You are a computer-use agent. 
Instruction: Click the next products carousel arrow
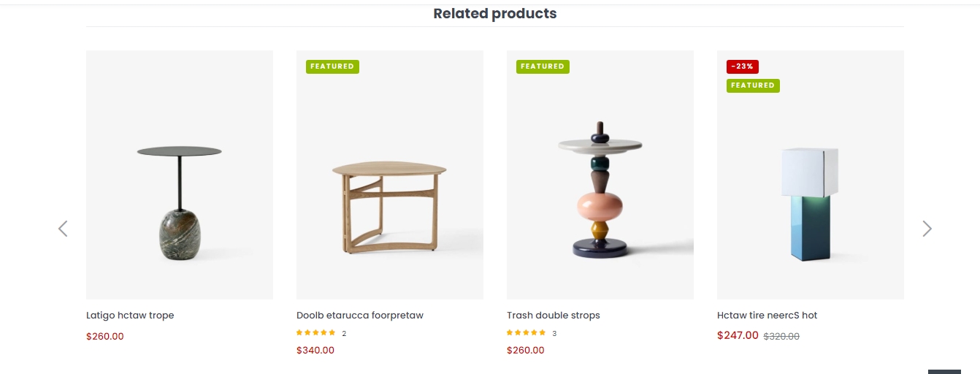pos(927,229)
